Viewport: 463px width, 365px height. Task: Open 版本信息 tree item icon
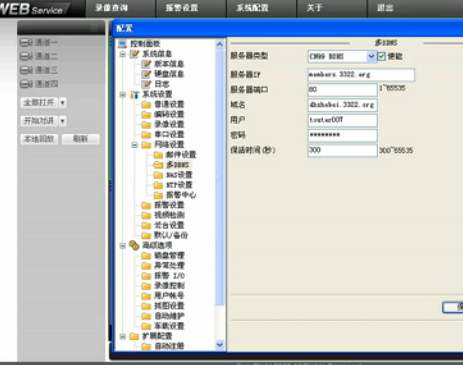[146, 64]
